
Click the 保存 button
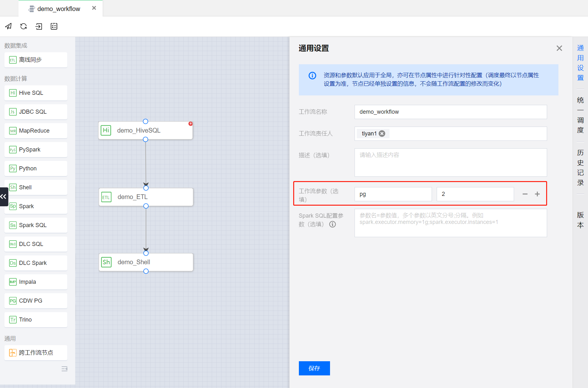click(x=314, y=368)
